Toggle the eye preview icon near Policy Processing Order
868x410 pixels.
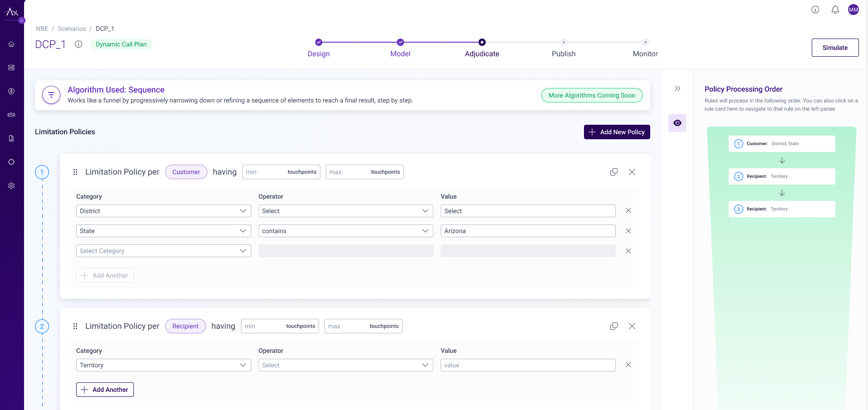click(x=677, y=123)
